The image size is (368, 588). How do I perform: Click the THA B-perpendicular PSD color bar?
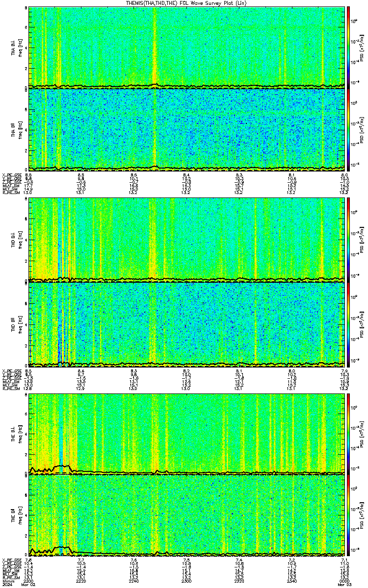348,48
